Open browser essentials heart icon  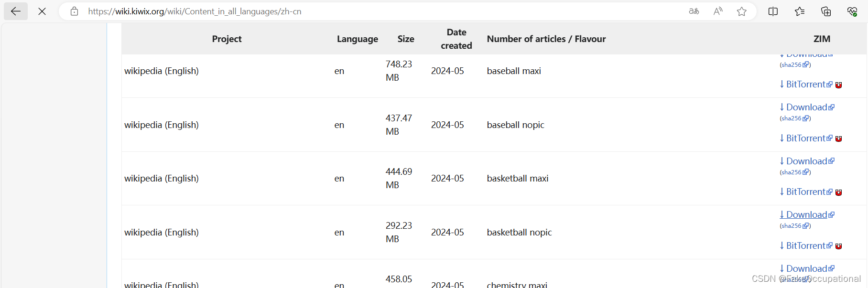point(852,11)
